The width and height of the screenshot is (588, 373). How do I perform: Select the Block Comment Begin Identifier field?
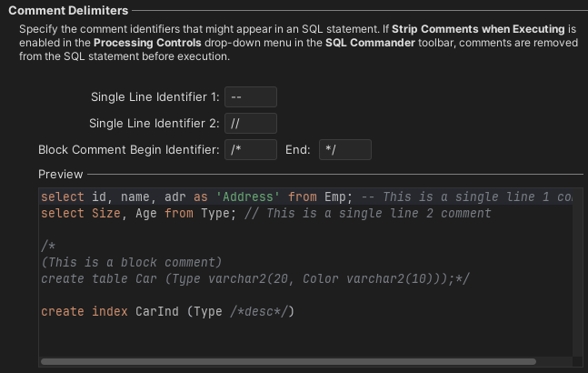click(250, 150)
